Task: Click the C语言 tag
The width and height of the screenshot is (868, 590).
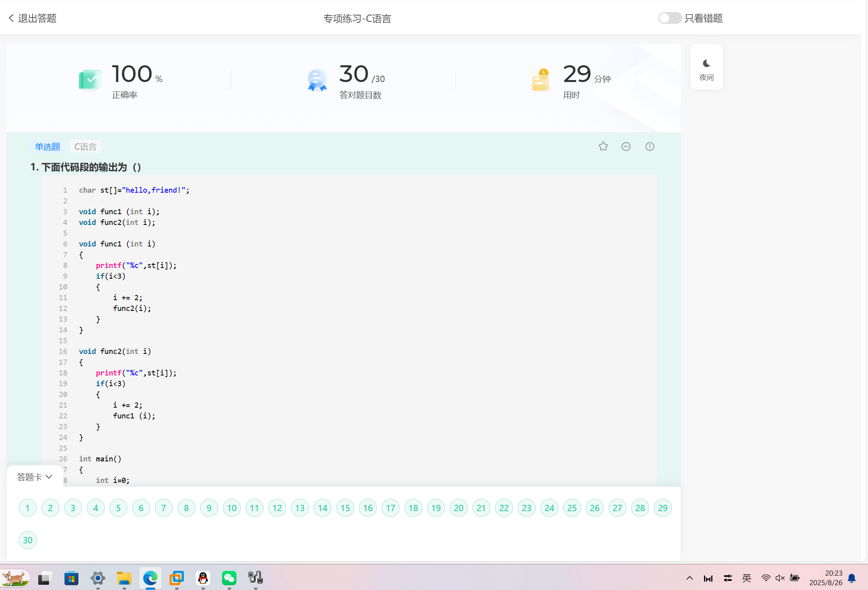Action: (x=86, y=147)
